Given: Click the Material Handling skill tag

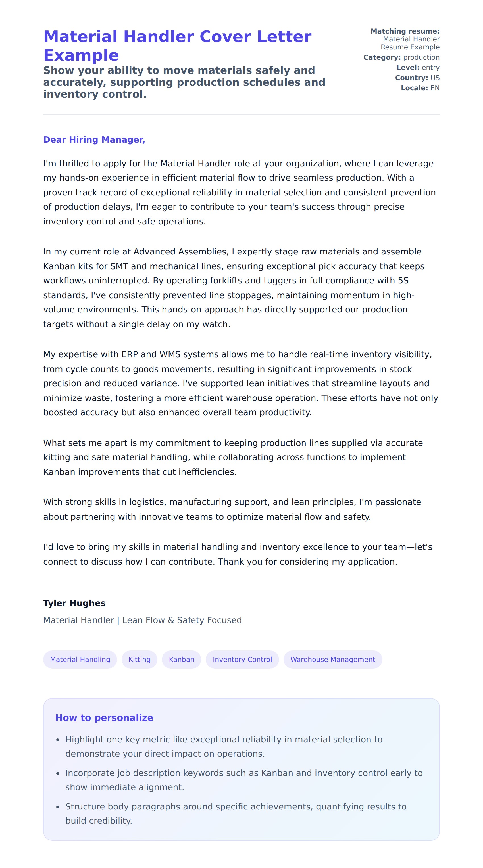Looking at the screenshot, I should pos(80,660).
